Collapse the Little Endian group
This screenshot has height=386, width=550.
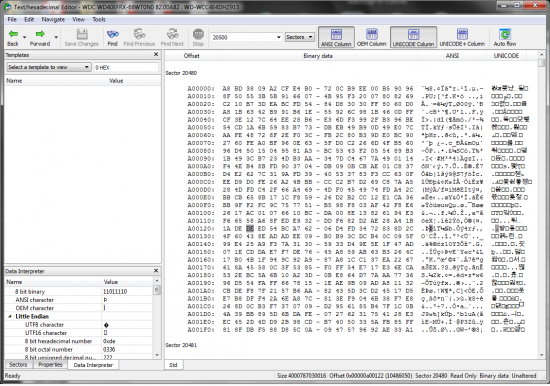(10, 317)
